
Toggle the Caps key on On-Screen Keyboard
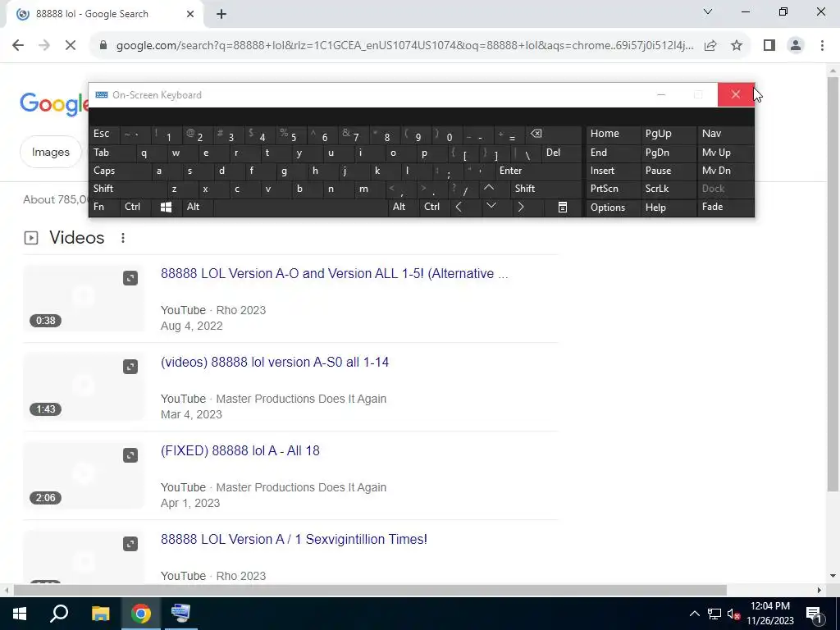pyautogui.click(x=120, y=171)
